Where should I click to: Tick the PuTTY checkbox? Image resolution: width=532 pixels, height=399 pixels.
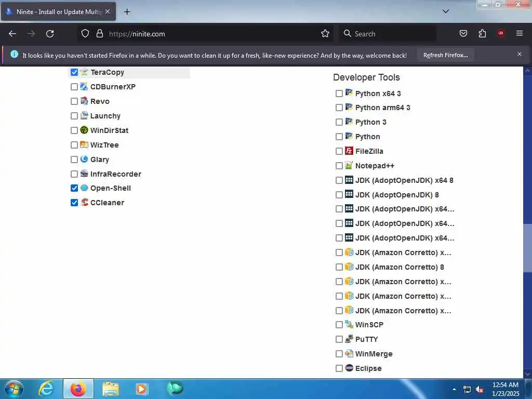[x=339, y=340]
